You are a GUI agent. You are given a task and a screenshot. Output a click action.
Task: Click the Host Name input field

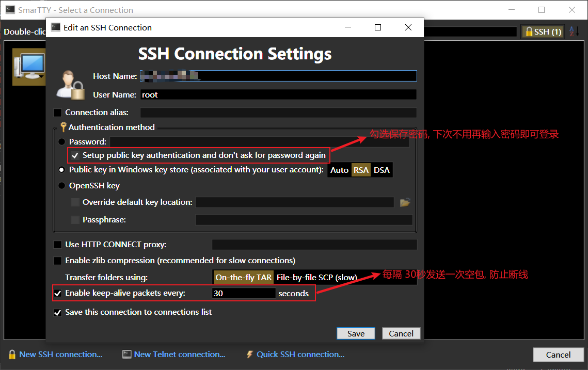(x=279, y=75)
